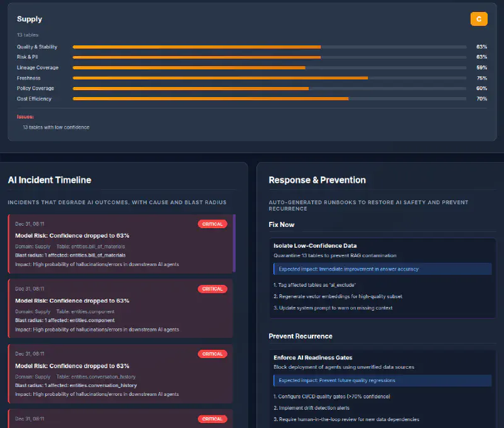Click the Freshness label
The image size is (504, 428).
[28, 78]
